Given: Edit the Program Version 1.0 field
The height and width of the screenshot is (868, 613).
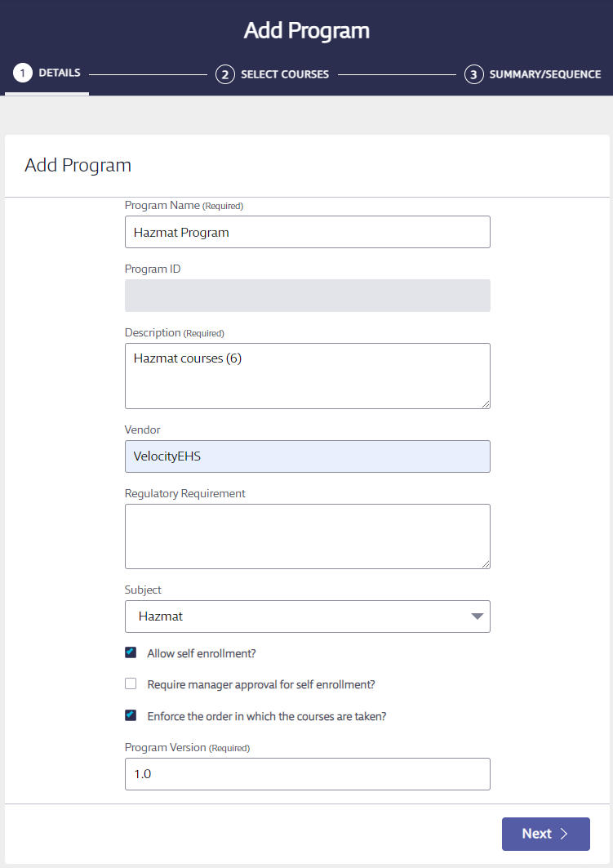Looking at the screenshot, I should tap(308, 774).
